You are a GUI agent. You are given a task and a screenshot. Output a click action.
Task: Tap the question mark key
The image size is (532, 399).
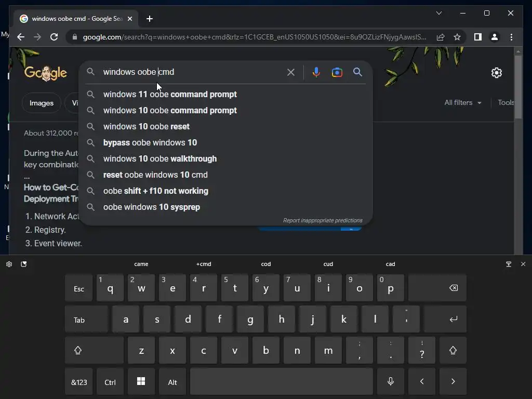pos(422,350)
